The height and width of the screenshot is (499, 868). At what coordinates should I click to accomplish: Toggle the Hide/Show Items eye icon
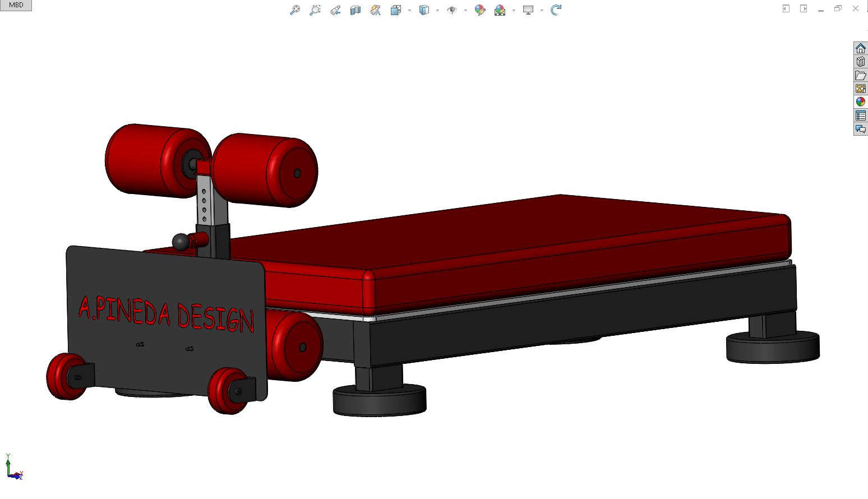coord(452,10)
